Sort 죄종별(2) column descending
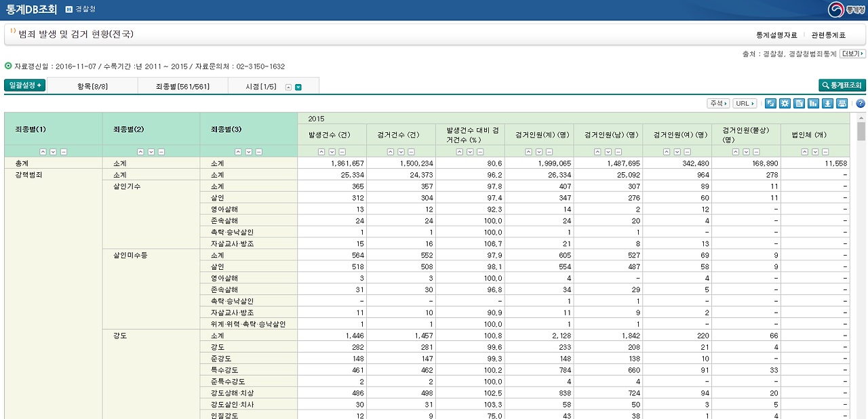868x419 pixels. click(151, 152)
